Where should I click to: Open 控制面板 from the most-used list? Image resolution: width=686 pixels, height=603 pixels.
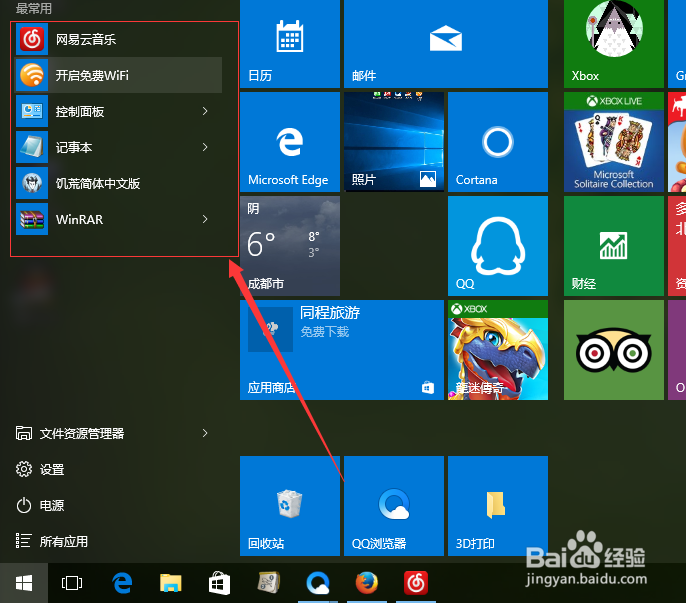(x=119, y=111)
